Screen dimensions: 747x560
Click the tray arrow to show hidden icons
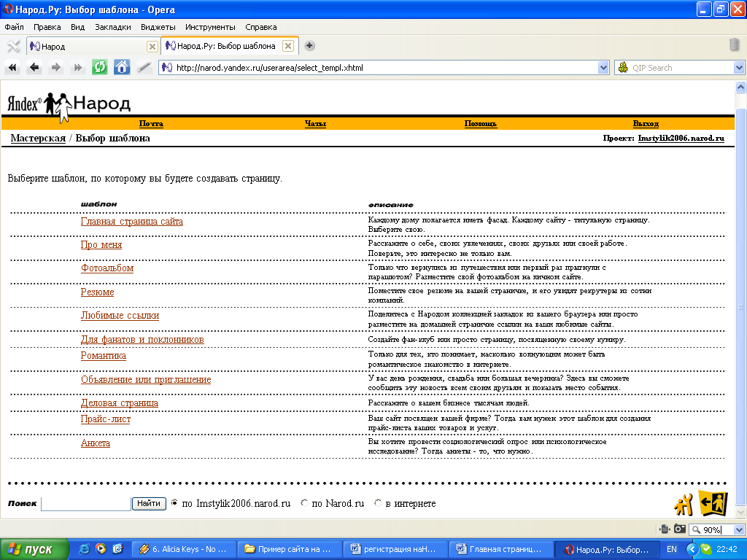pyautogui.click(x=692, y=549)
